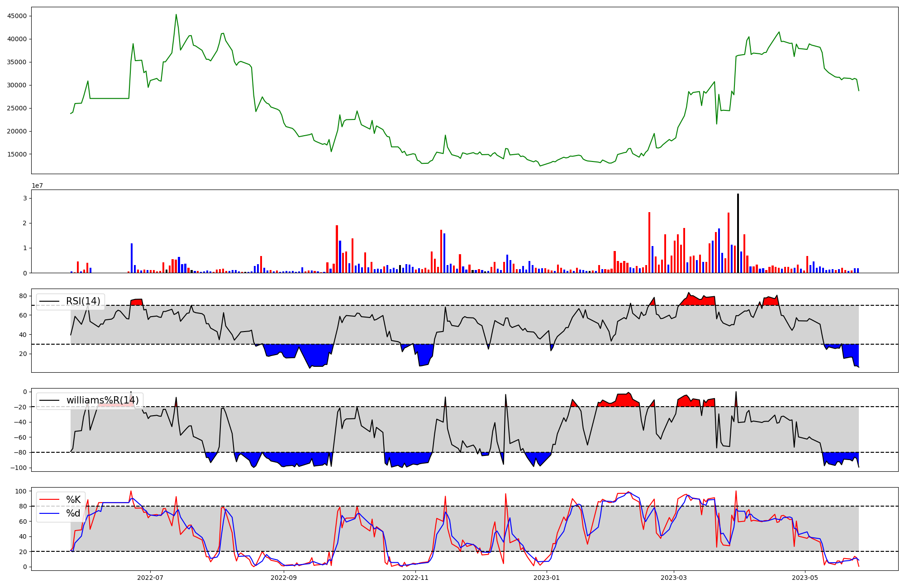Click the 2023-03 x-axis date label

(x=674, y=578)
